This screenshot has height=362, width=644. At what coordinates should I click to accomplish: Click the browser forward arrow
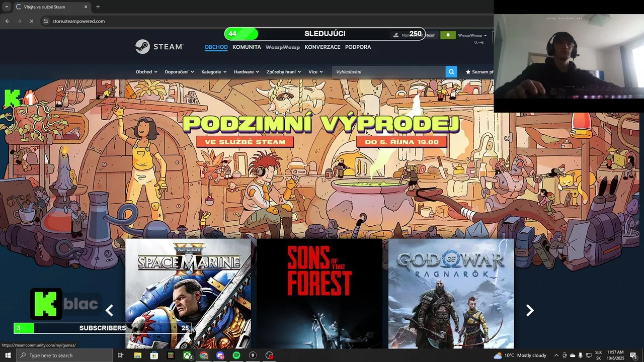(19, 21)
